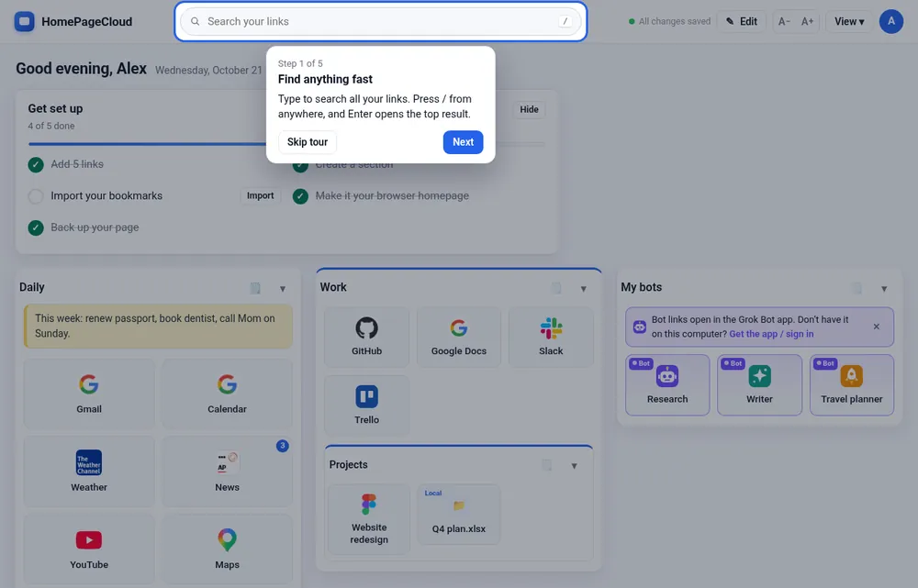
Task: Click the Get set up progress bar
Action: (x=286, y=144)
